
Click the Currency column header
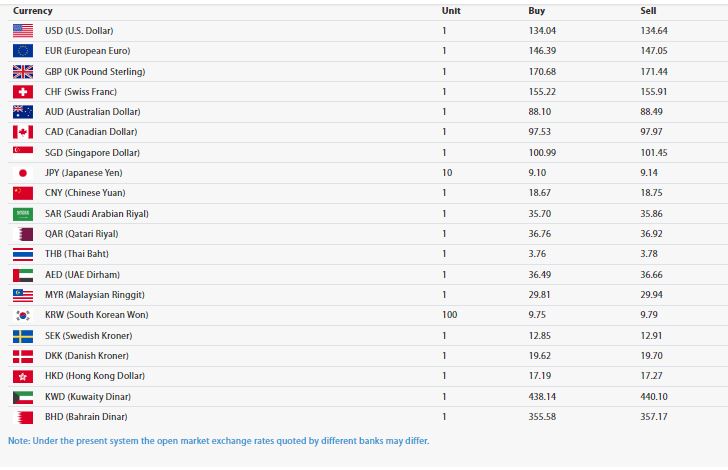[x=32, y=11]
